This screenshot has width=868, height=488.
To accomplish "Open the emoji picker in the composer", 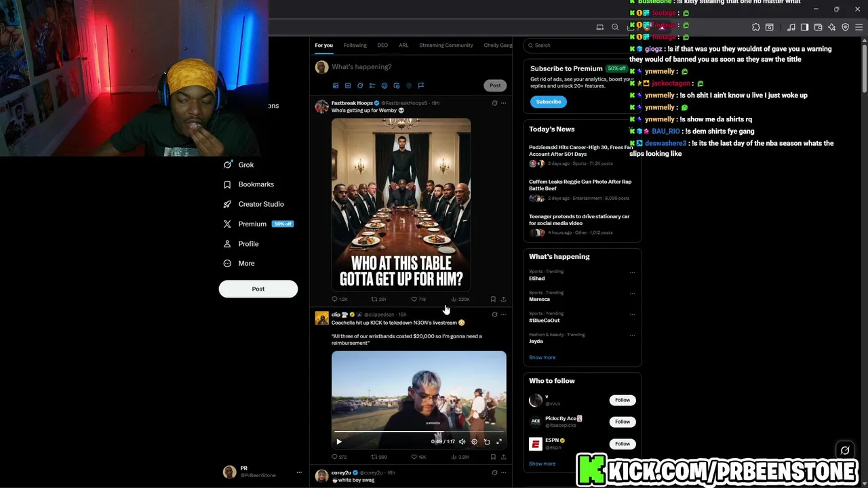I will pos(384,85).
